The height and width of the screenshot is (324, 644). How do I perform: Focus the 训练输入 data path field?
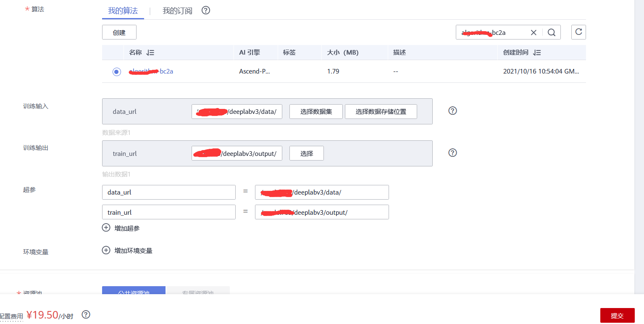(237, 111)
